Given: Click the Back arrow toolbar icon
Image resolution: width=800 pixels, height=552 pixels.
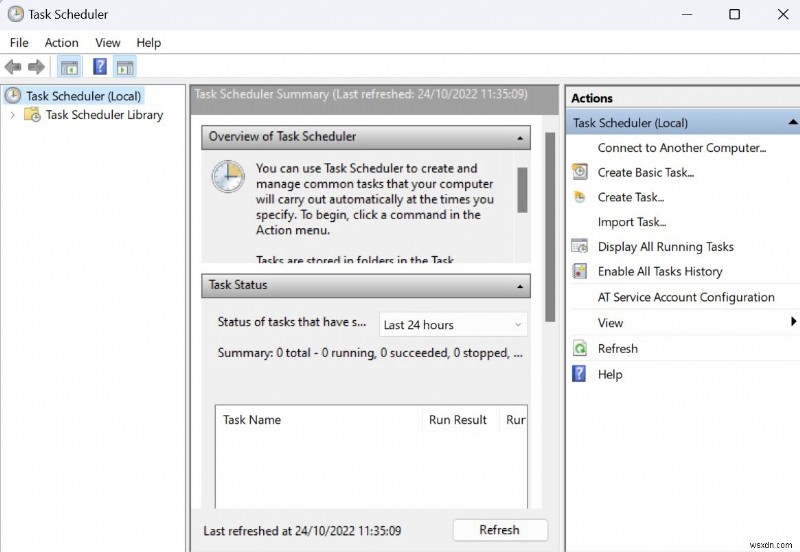Looking at the screenshot, I should pos(13,67).
